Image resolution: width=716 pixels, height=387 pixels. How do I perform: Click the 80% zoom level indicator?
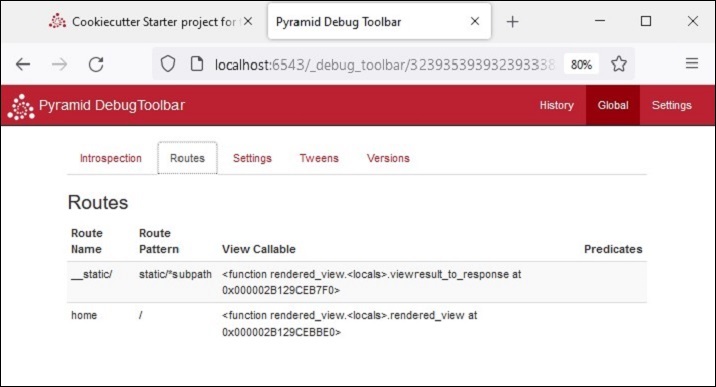click(x=581, y=65)
